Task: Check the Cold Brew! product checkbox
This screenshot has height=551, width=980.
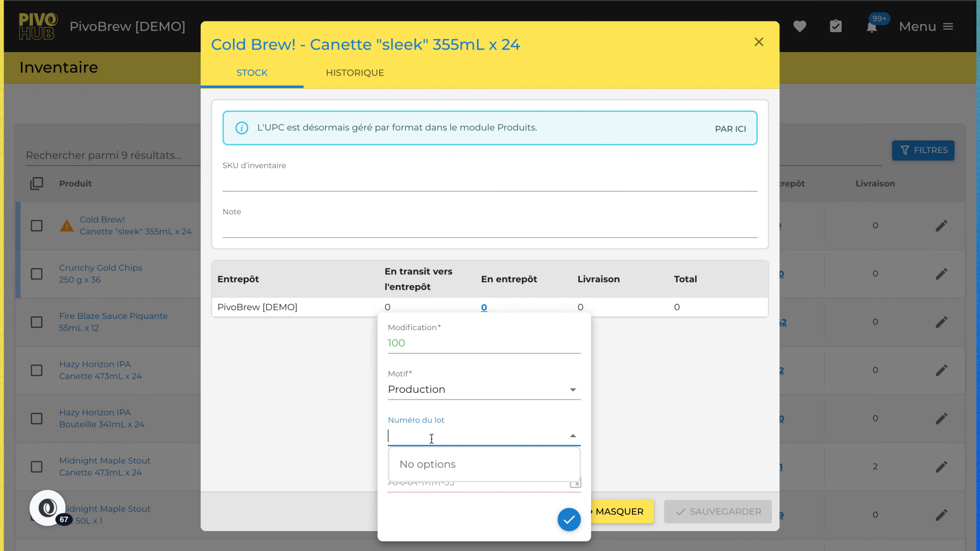Action: pos(37,226)
